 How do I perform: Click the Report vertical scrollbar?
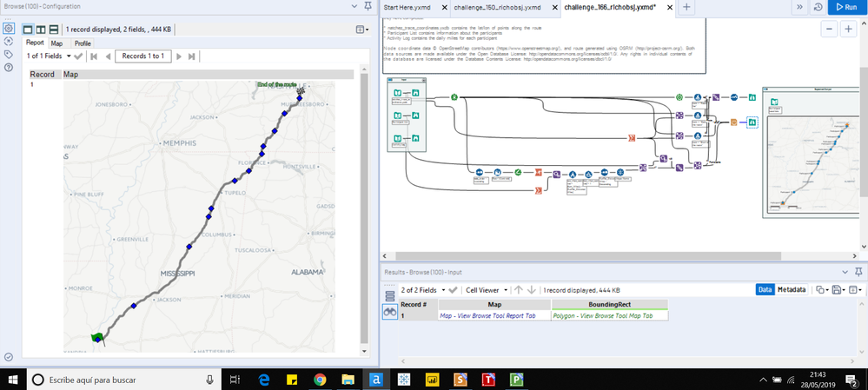click(364, 209)
